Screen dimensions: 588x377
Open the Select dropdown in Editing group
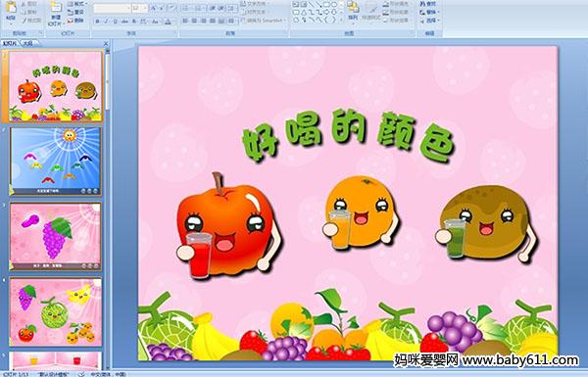429,21
